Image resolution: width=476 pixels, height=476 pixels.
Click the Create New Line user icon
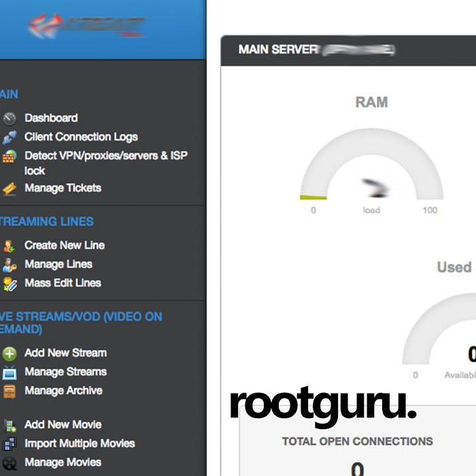[x=10, y=245]
